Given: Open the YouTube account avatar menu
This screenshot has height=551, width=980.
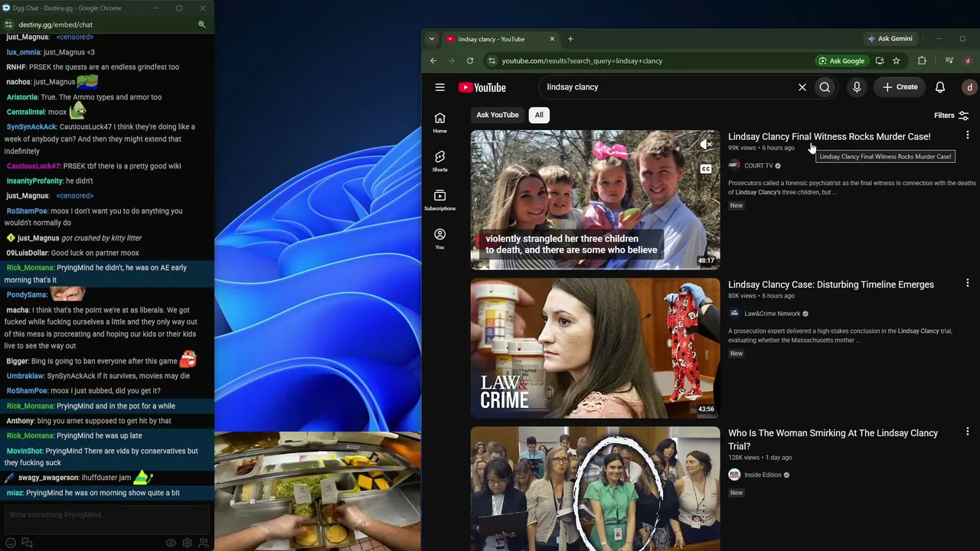Looking at the screenshot, I should [969, 87].
